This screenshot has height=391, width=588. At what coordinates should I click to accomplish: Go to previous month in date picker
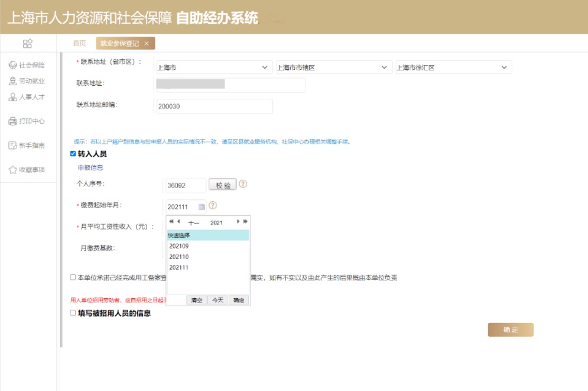[178, 222]
